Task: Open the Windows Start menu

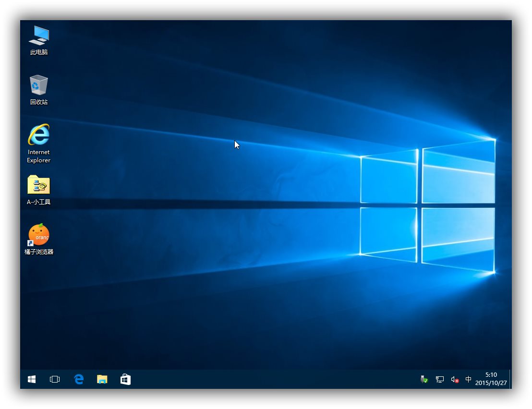Action: tap(32, 379)
